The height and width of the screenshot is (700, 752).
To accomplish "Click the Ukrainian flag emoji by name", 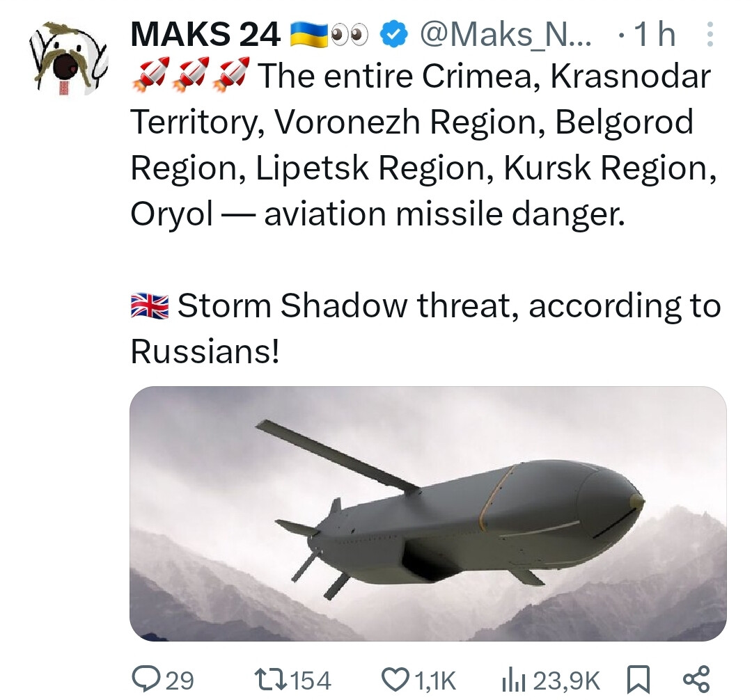I will pyautogui.click(x=309, y=35).
